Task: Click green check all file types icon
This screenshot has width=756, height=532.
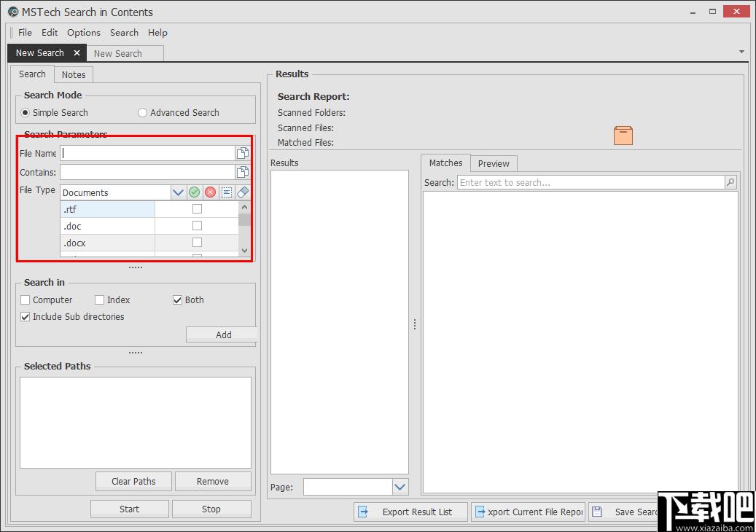Action: (195, 192)
